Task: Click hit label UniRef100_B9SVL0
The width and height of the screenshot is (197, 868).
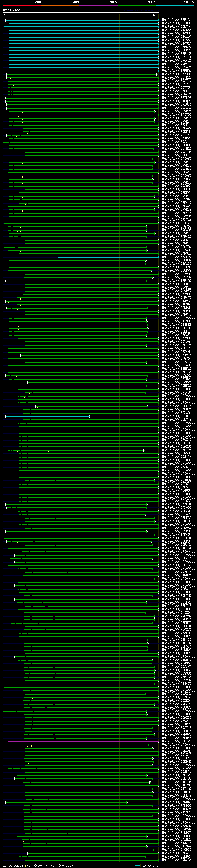Action: tap(176, 81)
